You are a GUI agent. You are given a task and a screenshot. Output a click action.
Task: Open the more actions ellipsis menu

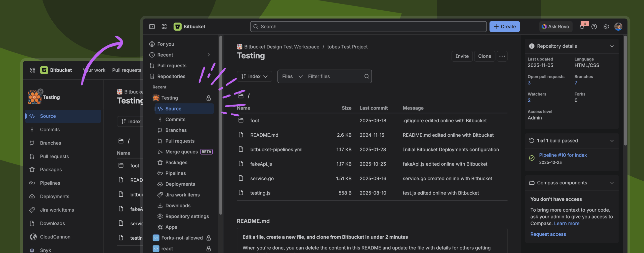[x=502, y=56]
